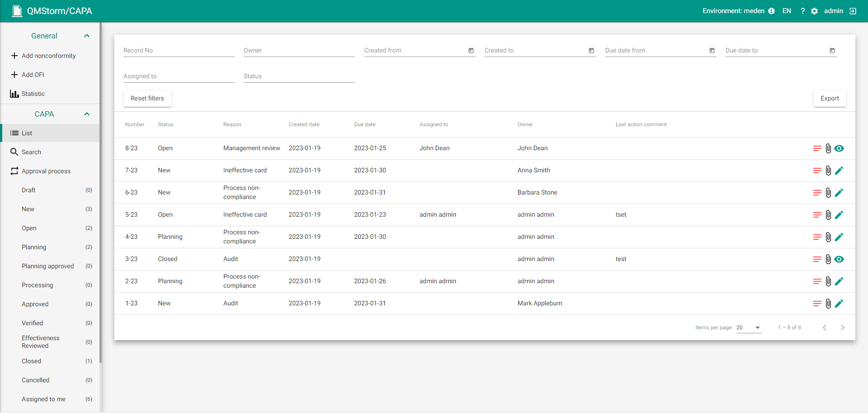This screenshot has height=413, width=868.
Task: Edit record 2-23 with pencil icon
Action: pos(839,281)
